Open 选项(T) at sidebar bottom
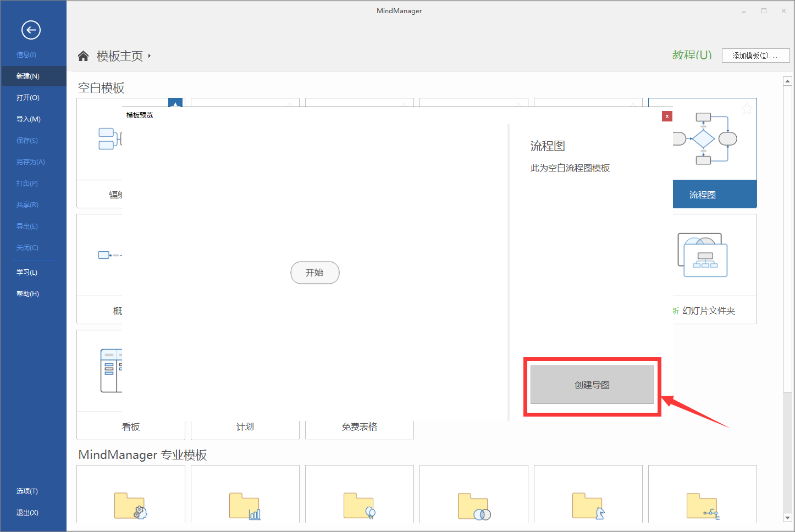The height and width of the screenshot is (532, 795). click(27, 491)
